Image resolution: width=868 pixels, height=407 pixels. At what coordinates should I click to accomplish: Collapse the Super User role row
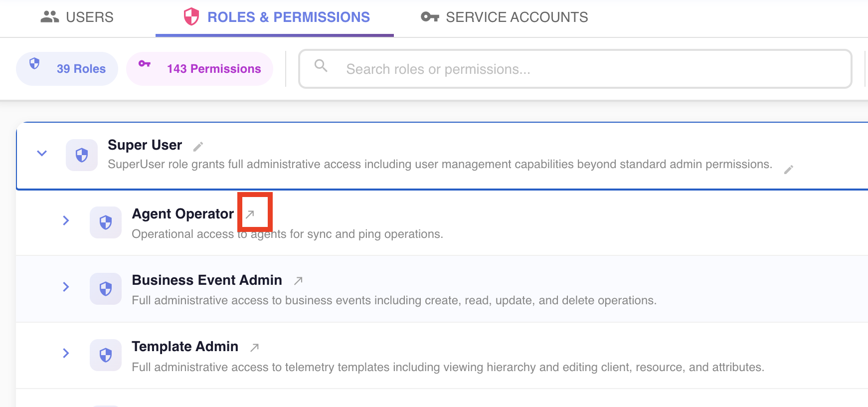click(42, 153)
